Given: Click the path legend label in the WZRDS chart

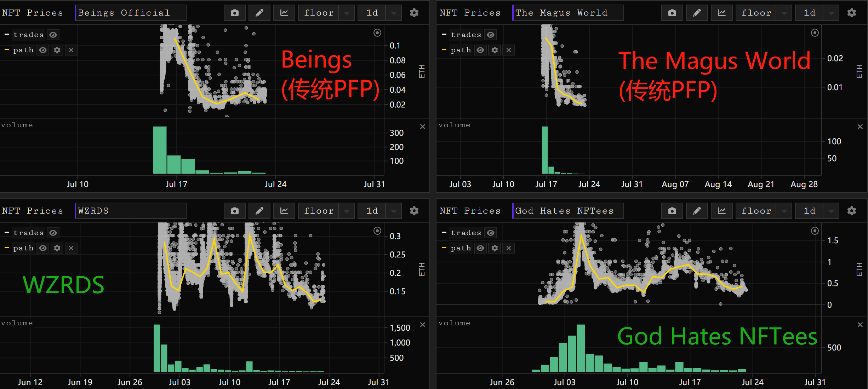Looking at the screenshot, I should tap(23, 248).
